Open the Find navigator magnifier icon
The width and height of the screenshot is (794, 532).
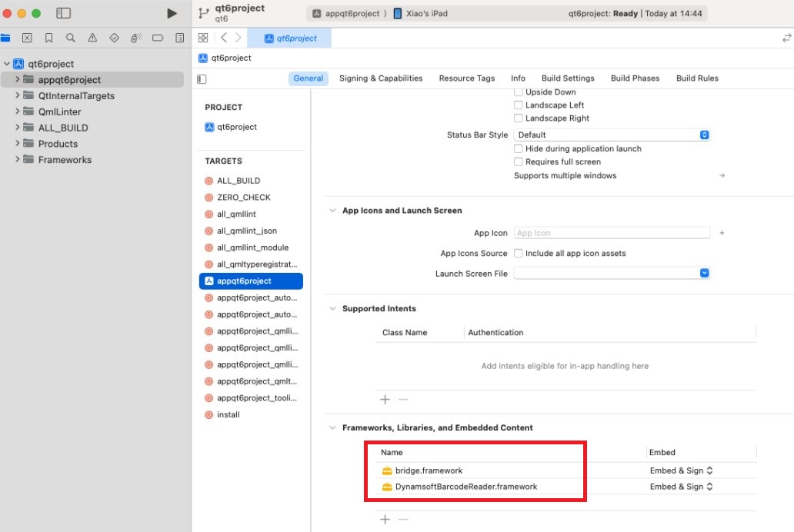click(x=71, y=38)
